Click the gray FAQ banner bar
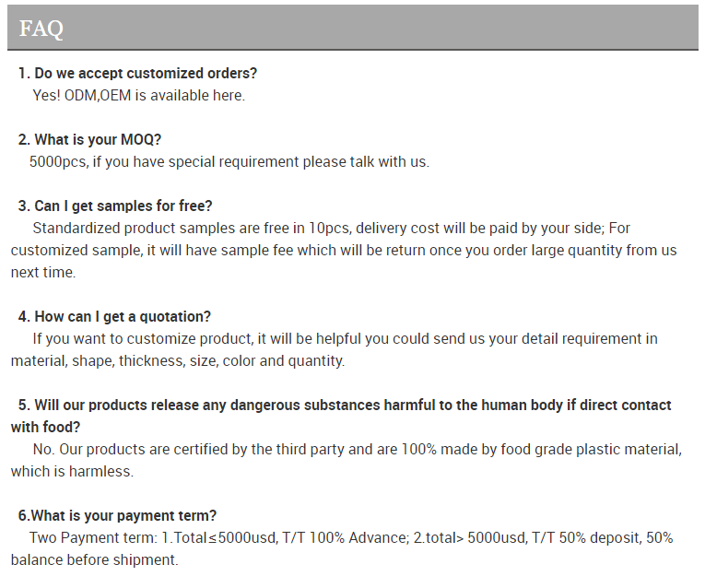Image resolution: width=705 pixels, height=588 pixels. pyautogui.click(x=353, y=28)
